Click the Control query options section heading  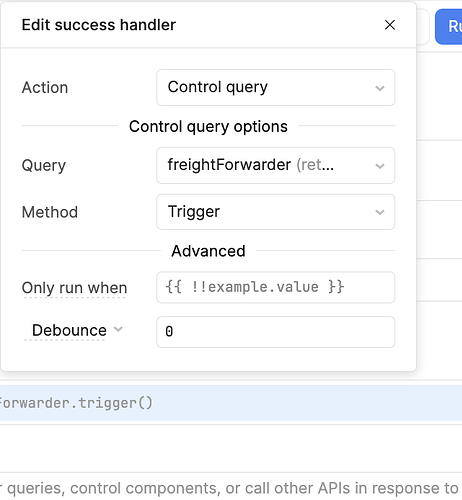click(208, 126)
